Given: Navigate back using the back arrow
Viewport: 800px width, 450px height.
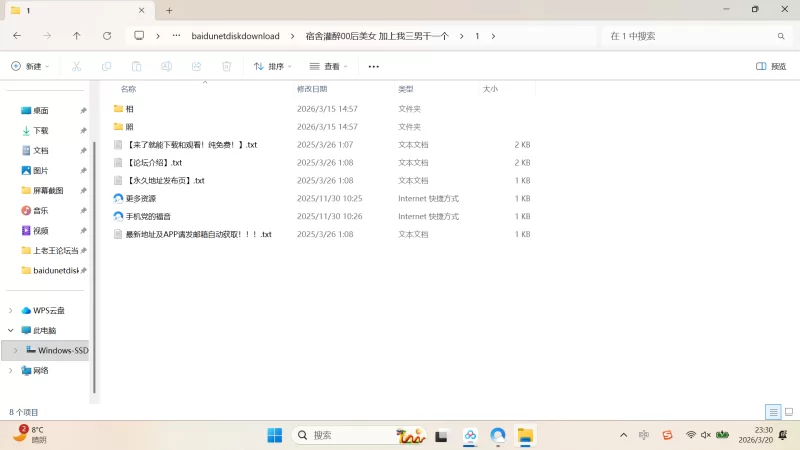Looking at the screenshot, I should 17,36.
